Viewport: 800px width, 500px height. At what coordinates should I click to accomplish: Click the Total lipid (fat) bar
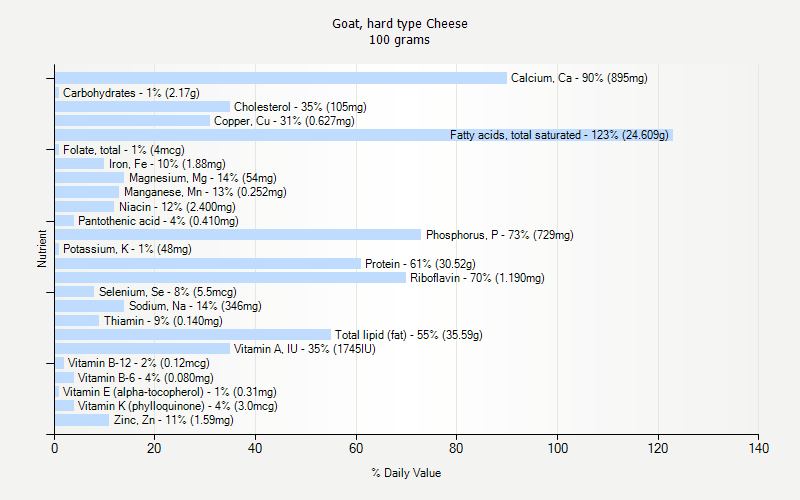pyautogui.click(x=192, y=335)
